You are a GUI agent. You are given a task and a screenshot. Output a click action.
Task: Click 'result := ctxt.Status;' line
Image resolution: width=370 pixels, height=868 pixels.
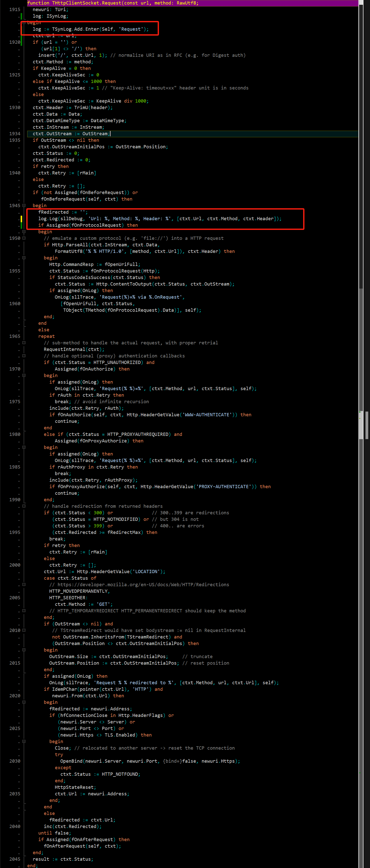pos(63,859)
